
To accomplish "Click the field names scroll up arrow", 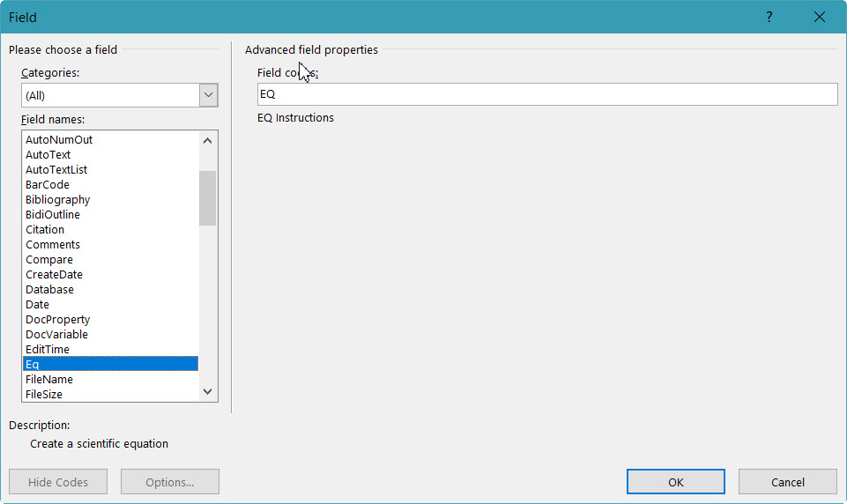I will (207, 140).
